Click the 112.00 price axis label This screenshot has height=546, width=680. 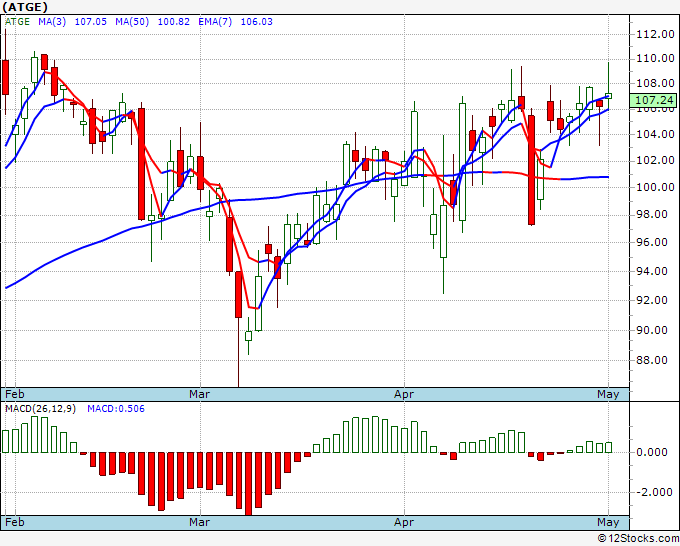click(x=655, y=34)
